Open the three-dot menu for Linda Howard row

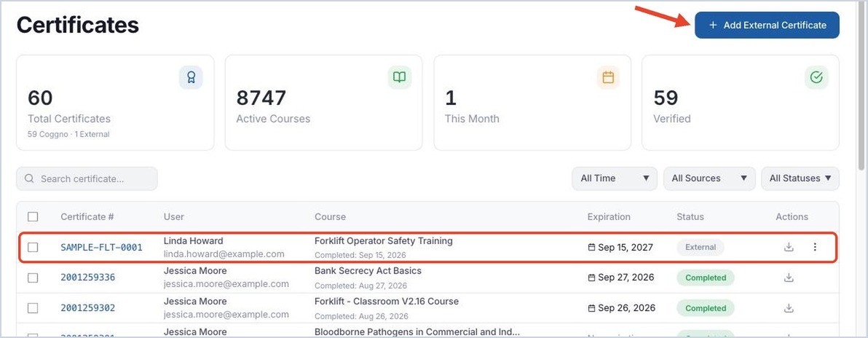click(x=814, y=247)
